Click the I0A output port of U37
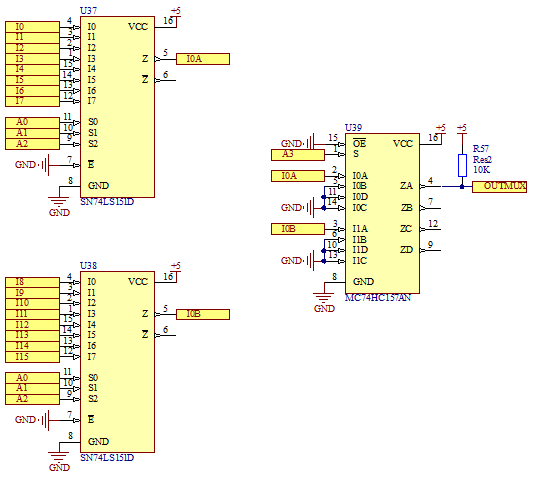The image size is (533, 477). [203, 59]
